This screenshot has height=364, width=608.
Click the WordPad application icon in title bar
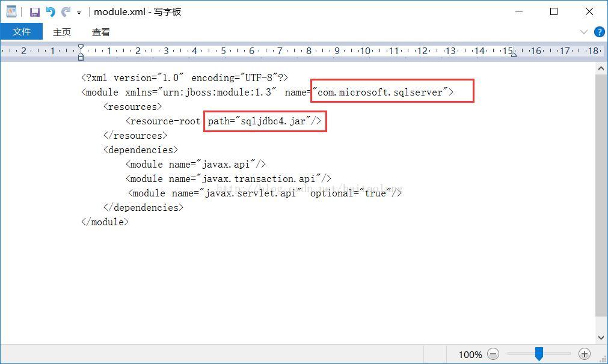pos(11,11)
